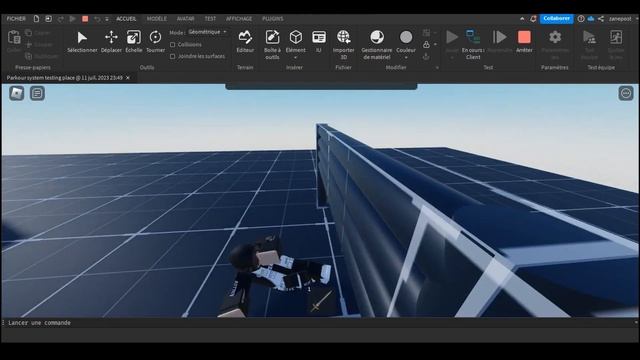Click the quick-access import icon beside new file
Image resolution: width=640 pixels, height=360 pixels.
[48, 19]
